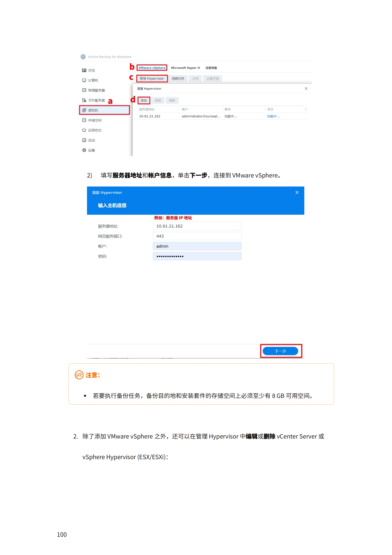Click the 设置凭据 button

coord(212,79)
